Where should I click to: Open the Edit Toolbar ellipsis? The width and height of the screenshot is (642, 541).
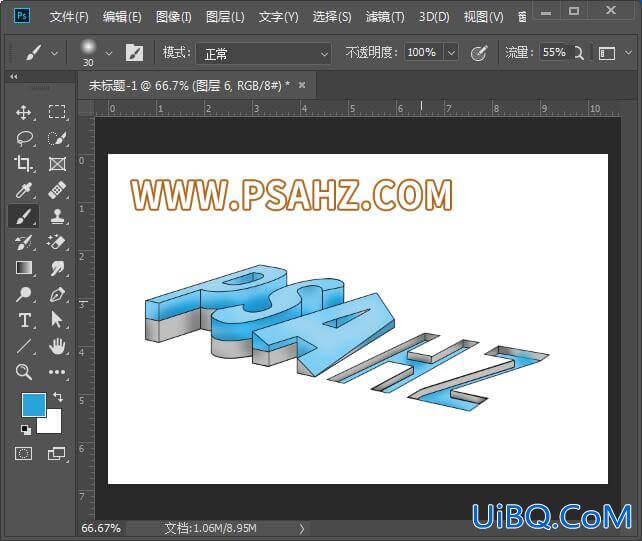pos(57,372)
